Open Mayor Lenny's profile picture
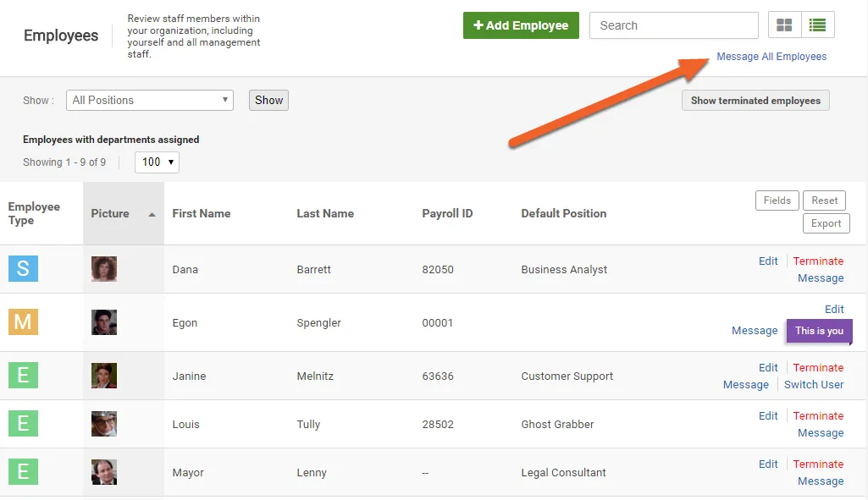The width and height of the screenshot is (868, 500). click(104, 472)
